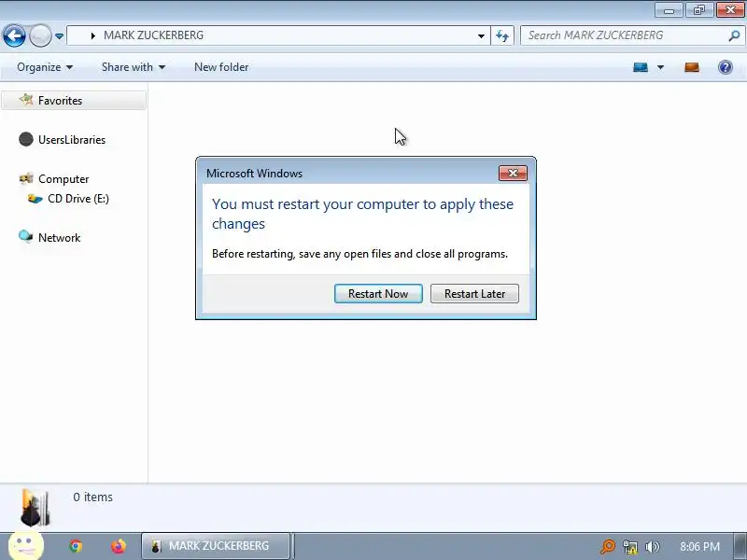
Task: Minimize the Explorer window
Action: click(669, 10)
